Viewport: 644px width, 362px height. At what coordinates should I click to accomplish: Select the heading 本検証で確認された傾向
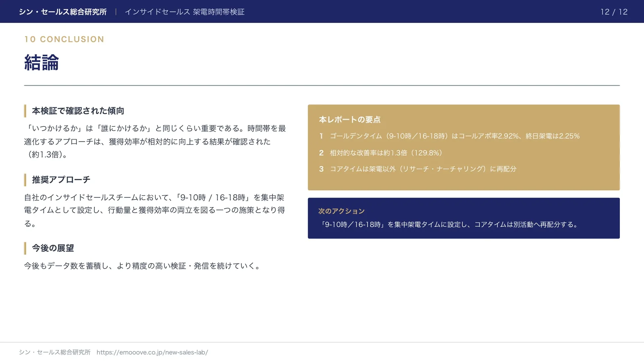pyautogui.click(x=78, y=111)
